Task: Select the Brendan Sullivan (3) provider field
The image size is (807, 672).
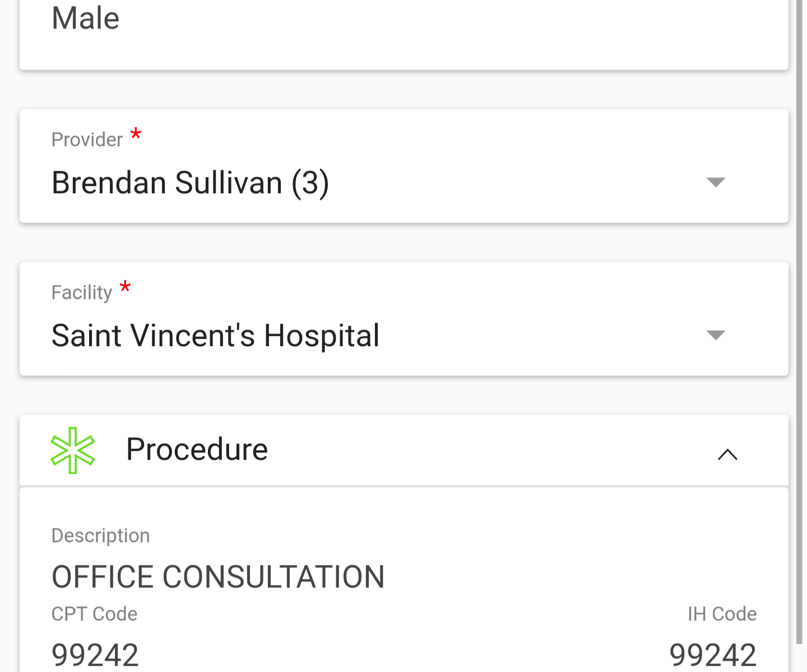Action: 403,166
